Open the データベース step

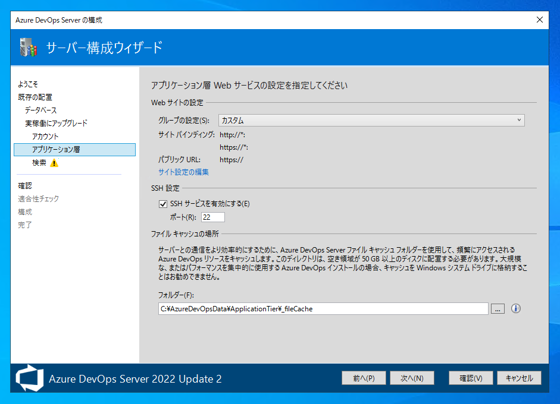(41, 110)
